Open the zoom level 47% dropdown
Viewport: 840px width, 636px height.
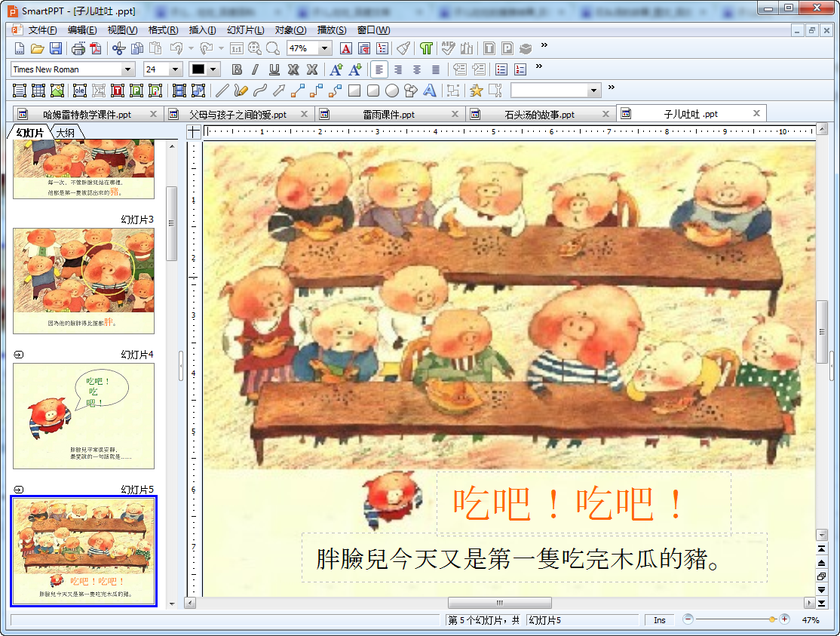click(x=324, y=49)
